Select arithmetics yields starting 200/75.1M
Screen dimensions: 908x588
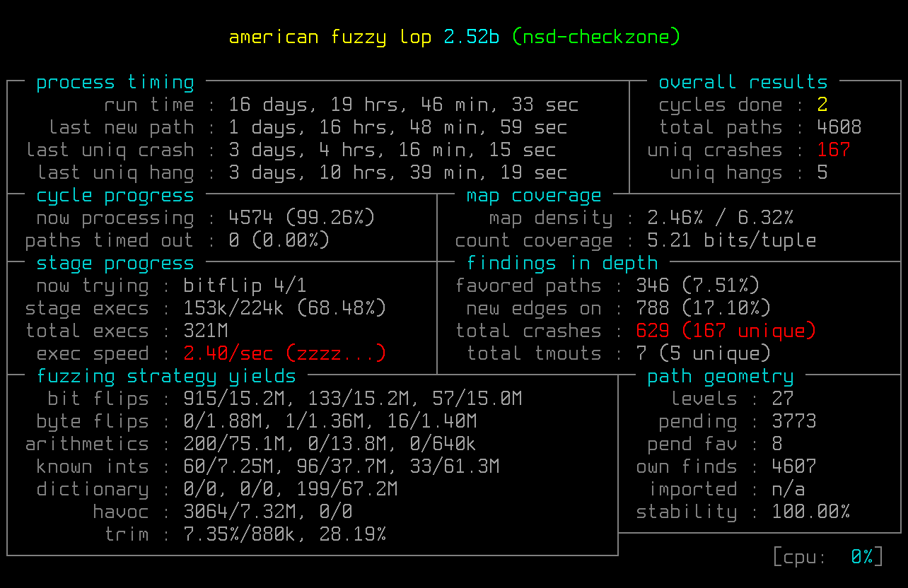330,445
